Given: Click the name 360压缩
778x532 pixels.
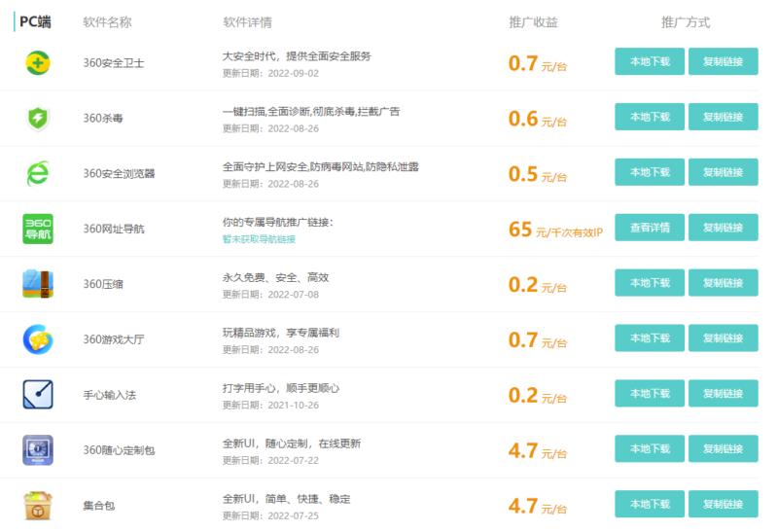Looking at the screenshot, I should [x=103, y=284].
